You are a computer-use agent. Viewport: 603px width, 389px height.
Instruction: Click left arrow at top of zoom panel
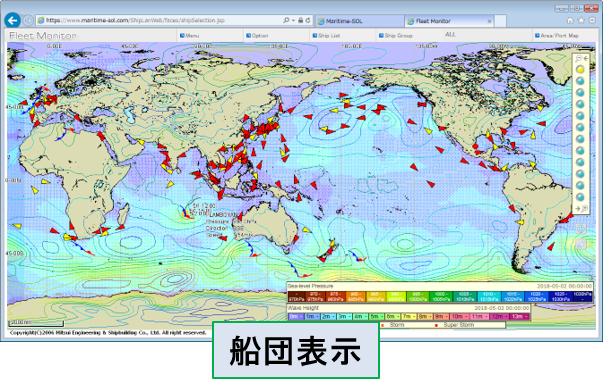point(585,58)
